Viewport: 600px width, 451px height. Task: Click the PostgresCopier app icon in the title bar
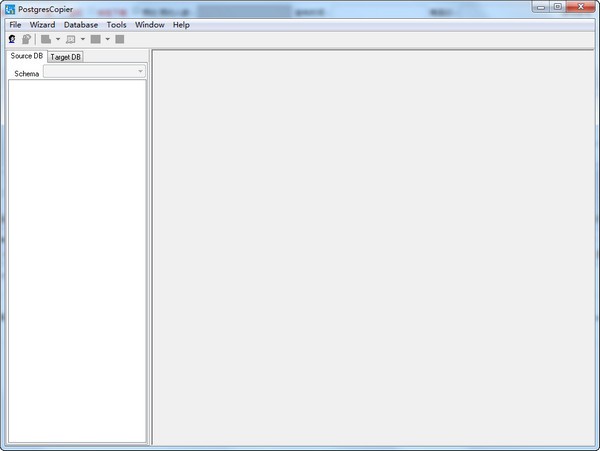click(x=10, y=8)
